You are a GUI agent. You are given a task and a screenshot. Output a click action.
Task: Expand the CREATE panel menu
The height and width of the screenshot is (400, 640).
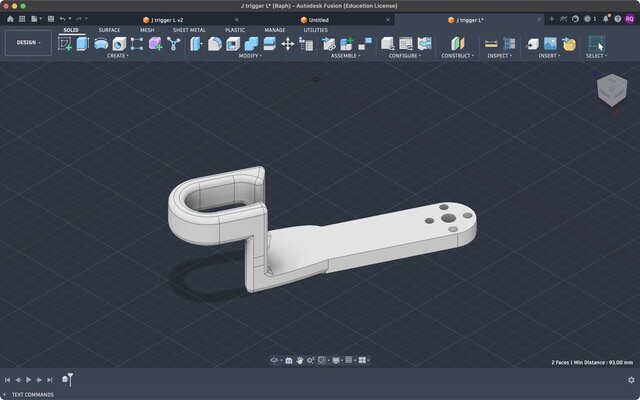click(x=118, y=56)
